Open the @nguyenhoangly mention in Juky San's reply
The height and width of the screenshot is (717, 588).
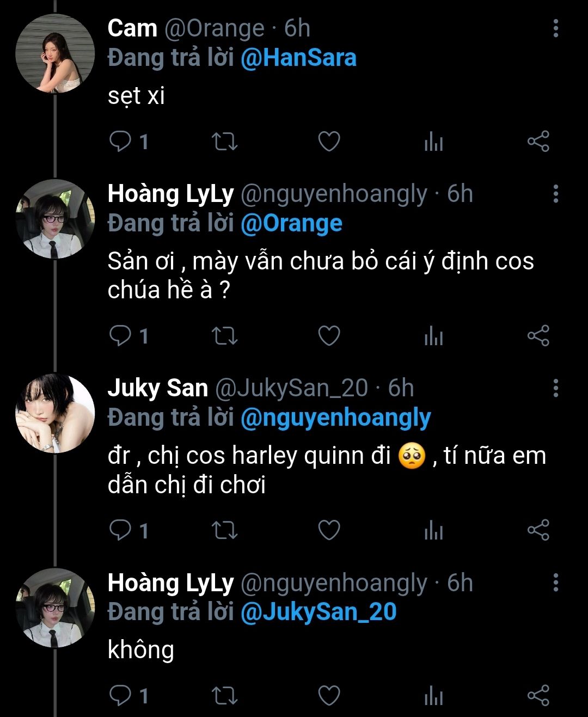[335, 418]
